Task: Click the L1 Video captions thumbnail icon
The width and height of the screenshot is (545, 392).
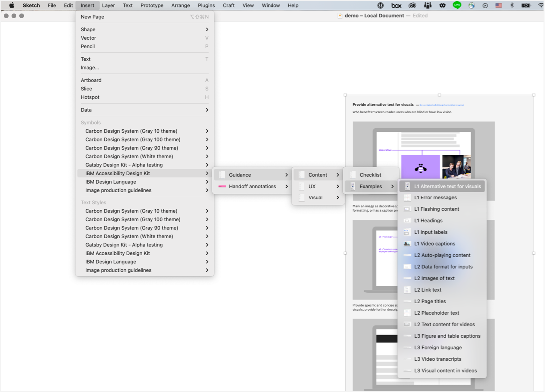Action: [x=407, y=244]
